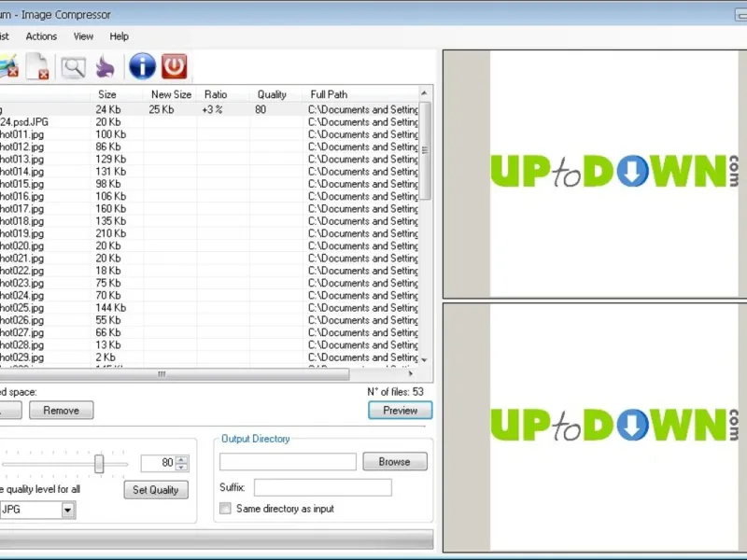Open the blue info about icon
This screenshot has width=747, height=560.
click(142, 65)
